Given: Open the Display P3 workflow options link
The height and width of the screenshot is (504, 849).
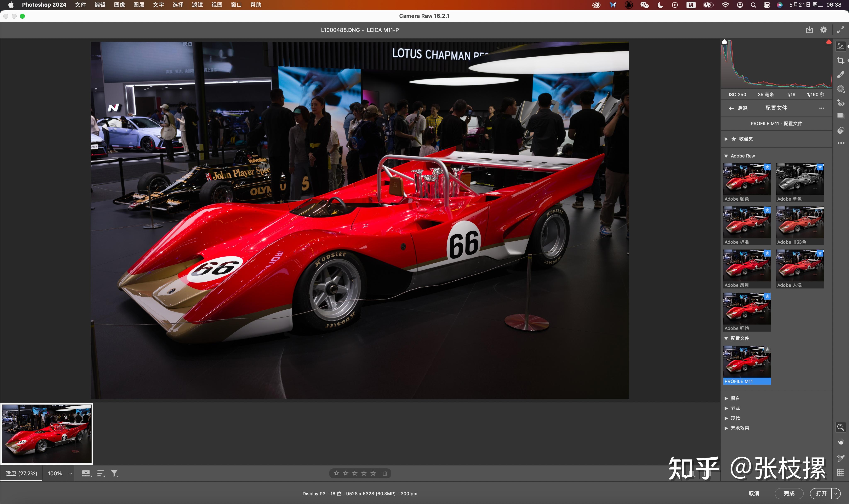Looking at the screenshot, I should (360, 493).
